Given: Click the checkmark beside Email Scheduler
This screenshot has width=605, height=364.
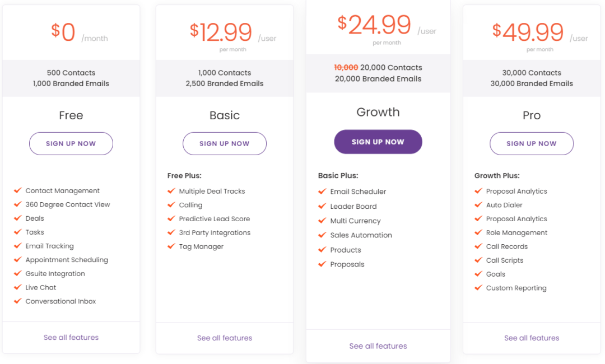Looking at the screenshot, I should click(322, 192).
